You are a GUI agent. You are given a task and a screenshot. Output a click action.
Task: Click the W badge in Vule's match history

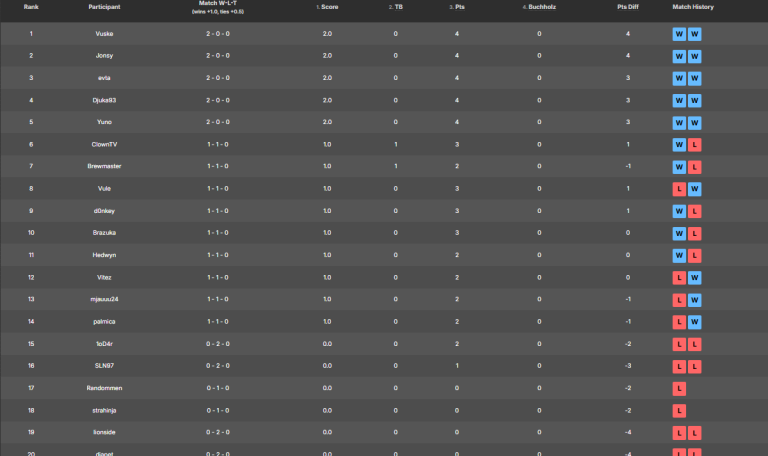[x=695, y=188]
